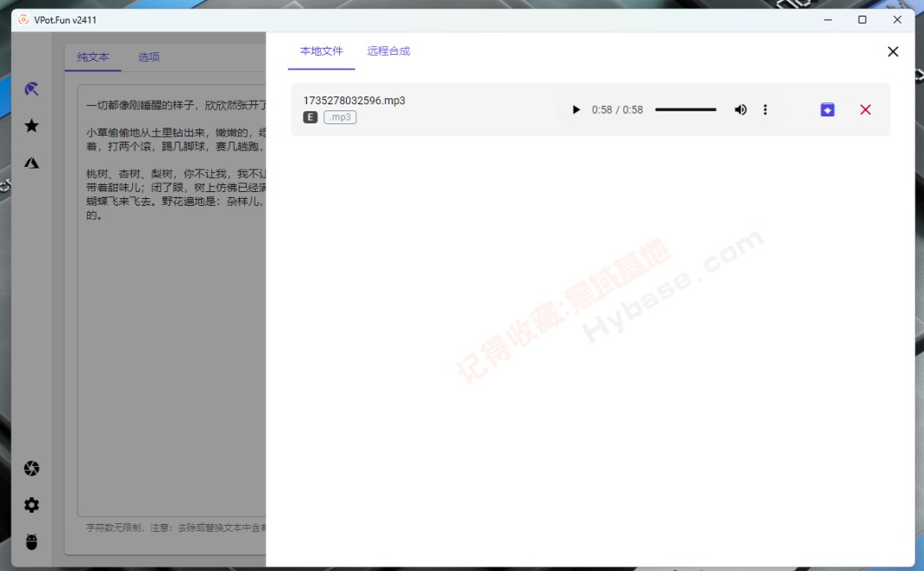Click the audio progress slider bar
The width and height of the screenshot is (924, 571).
click(x=685, y=110)
